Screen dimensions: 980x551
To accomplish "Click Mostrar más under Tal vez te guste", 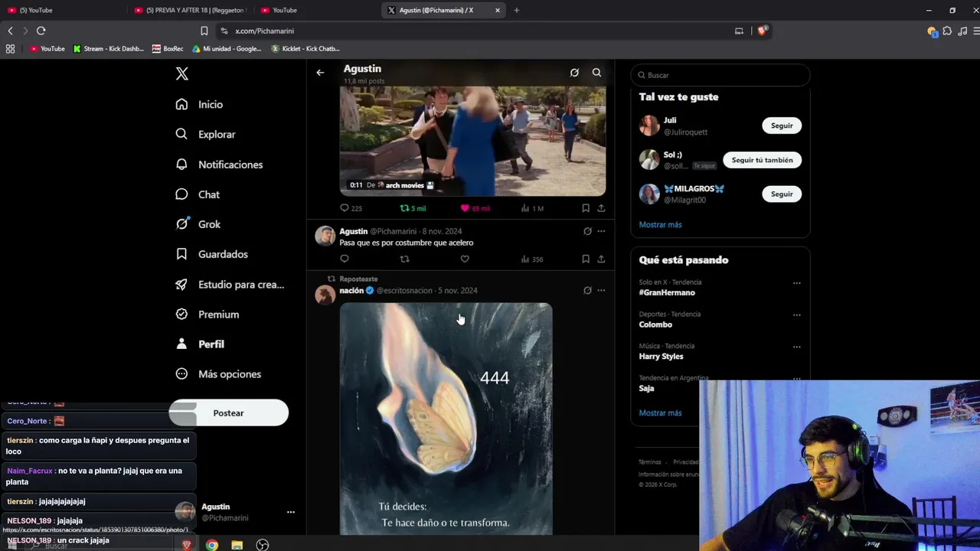I will (660, 225).
